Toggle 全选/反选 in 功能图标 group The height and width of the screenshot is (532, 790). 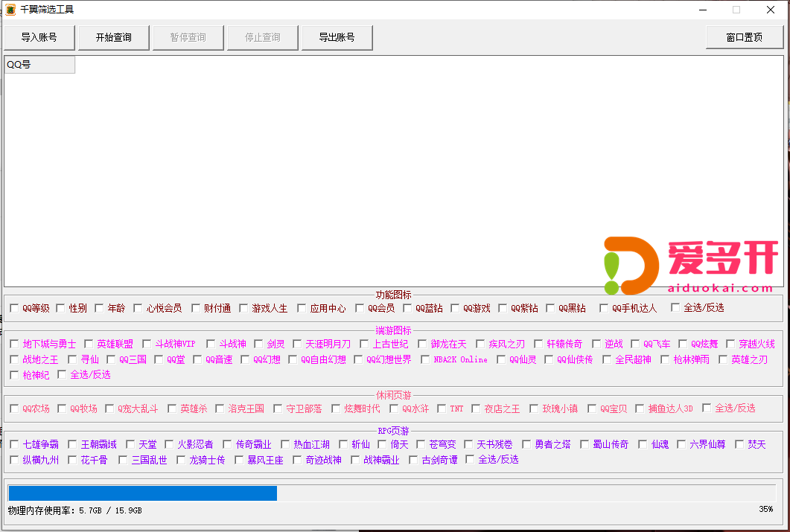coord(675,307)
